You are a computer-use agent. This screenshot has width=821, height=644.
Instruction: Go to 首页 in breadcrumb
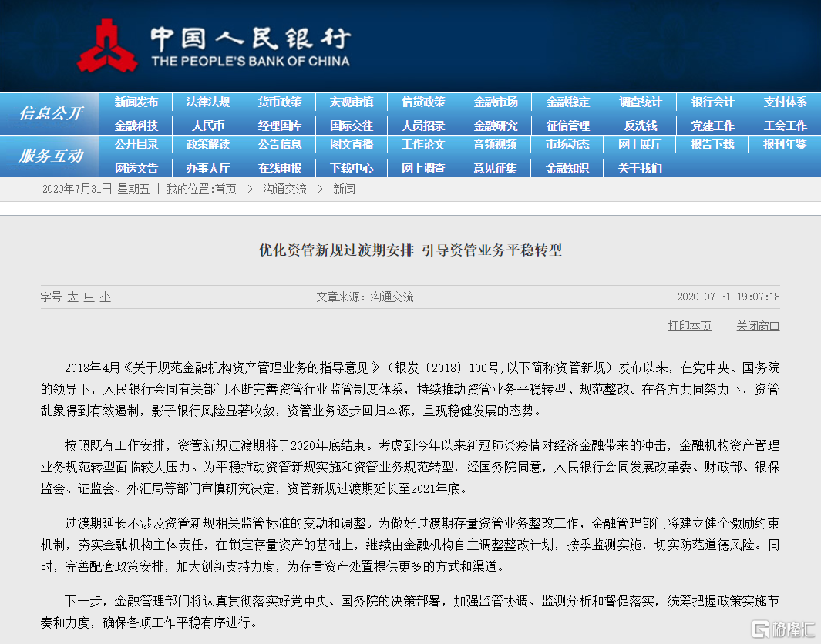point(226,190)
